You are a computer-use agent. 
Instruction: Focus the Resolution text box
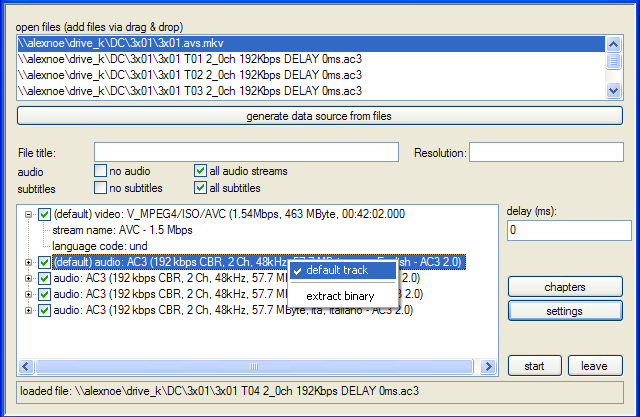pyautogui.click(x=545, y=152)
